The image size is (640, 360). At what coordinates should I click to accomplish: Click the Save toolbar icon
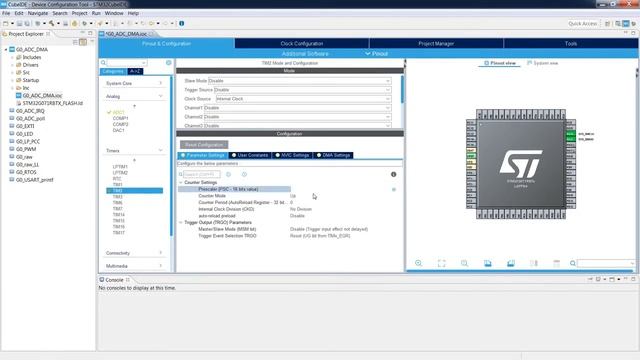click(x=19, y=24)
